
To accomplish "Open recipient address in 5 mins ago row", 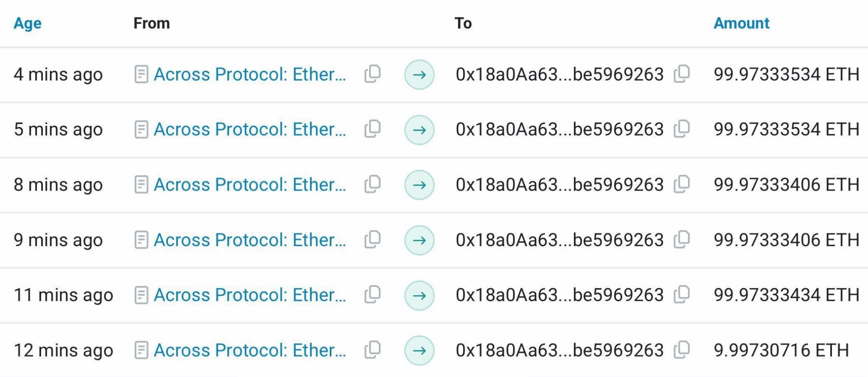I will click(559, 129).
